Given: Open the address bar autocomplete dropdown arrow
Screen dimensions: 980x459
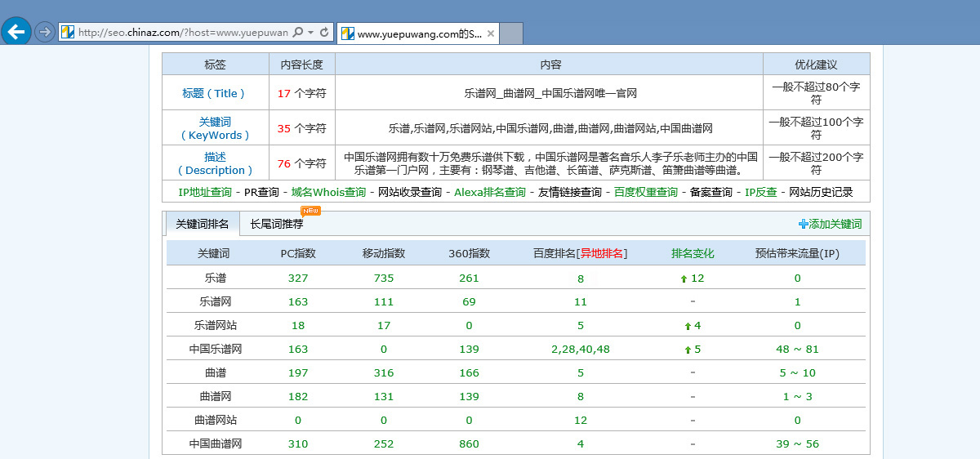Looking at the screenshot, I should click(310, 33).
